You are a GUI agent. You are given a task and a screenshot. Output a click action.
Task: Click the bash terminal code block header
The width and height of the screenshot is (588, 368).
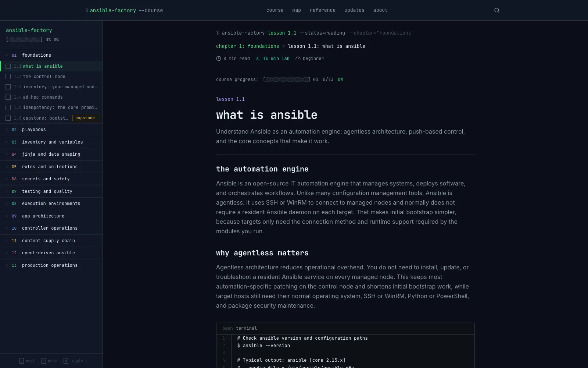[345, 328]
